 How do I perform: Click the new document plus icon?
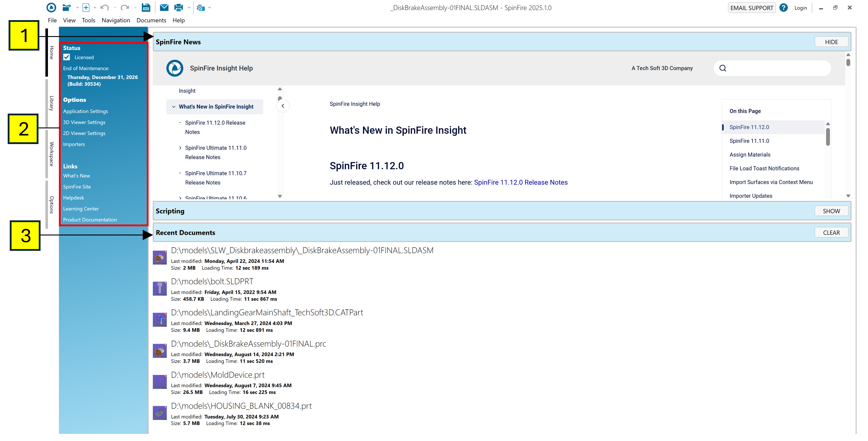(86, 7)
